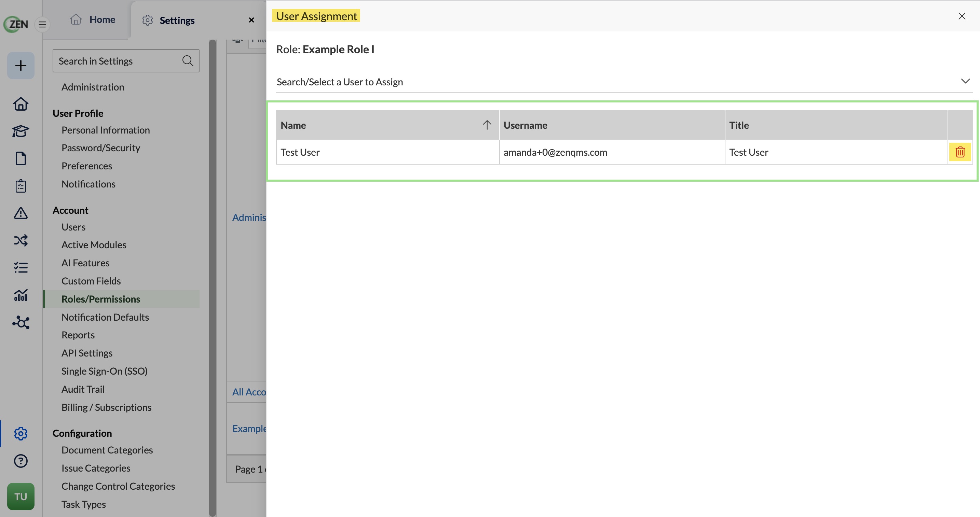This screenshot has width=980, height=517.
Task: Open the Home icon in left sidebar
Action: pyautogui.click(x=21, y=104)
